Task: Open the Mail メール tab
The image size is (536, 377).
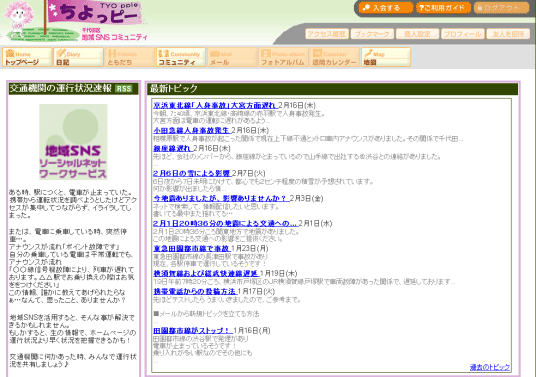Action: click(x=232, y=57)
